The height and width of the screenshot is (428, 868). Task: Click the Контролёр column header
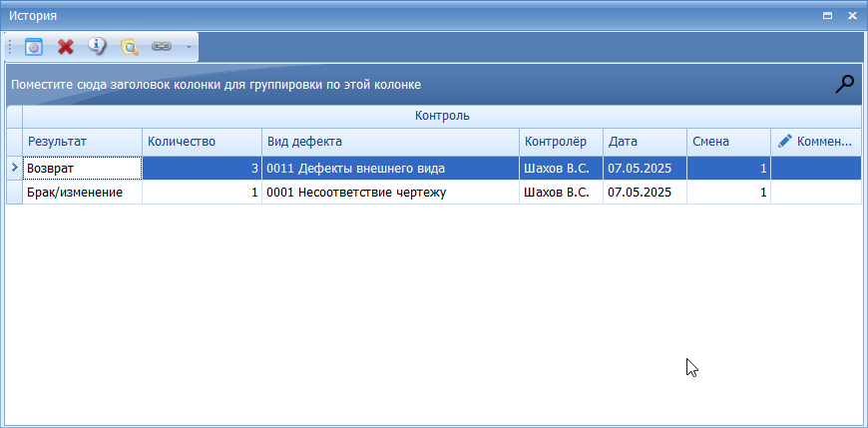point(561,142)
